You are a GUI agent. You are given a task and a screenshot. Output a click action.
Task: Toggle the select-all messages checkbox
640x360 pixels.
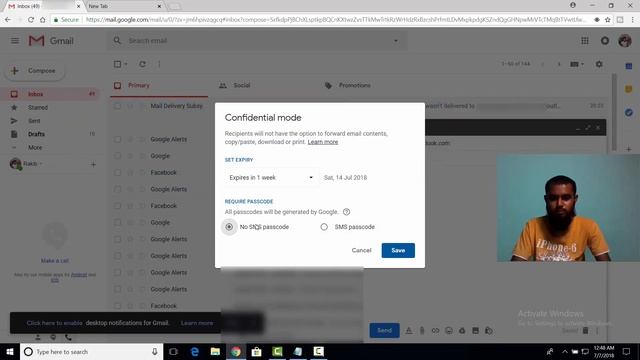point(118,64)
